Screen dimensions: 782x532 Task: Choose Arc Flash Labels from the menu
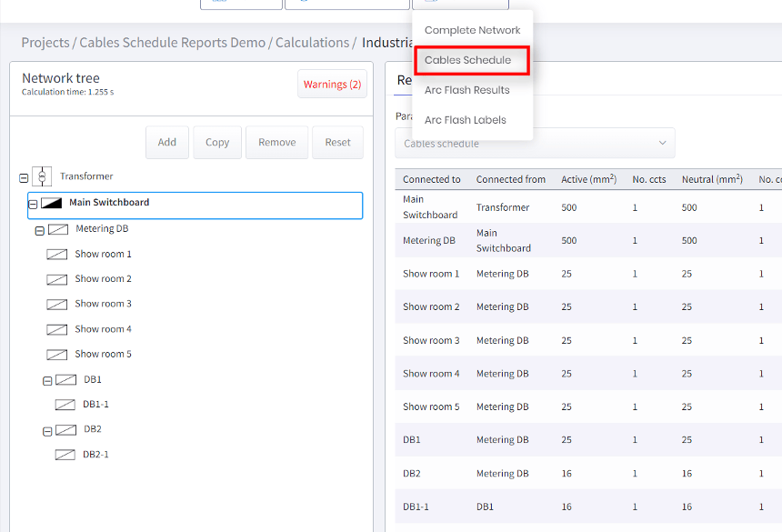466,119
